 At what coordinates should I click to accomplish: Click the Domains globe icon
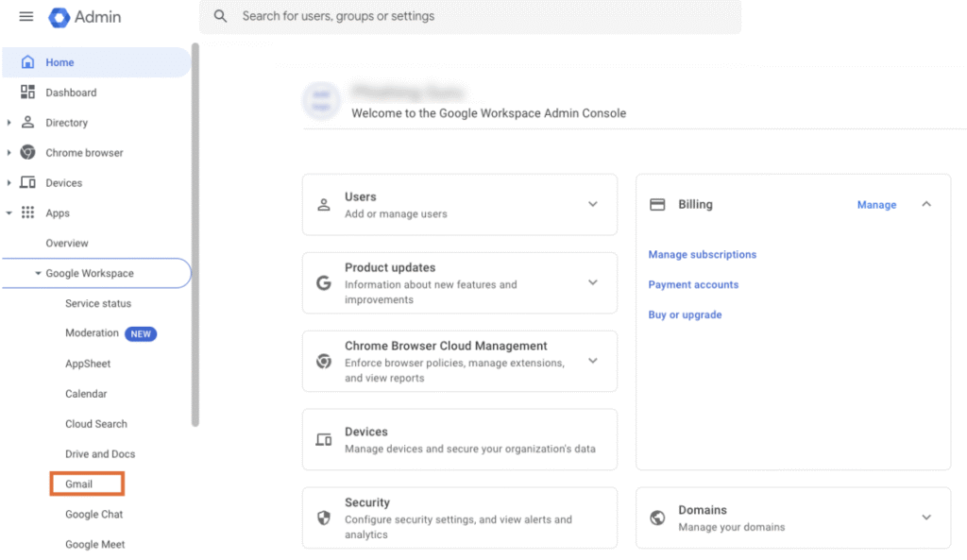point(658,518)
